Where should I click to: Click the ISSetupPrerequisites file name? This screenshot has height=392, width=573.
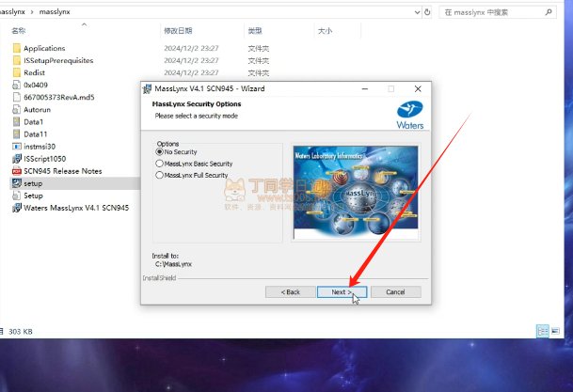[x=58, y=60]
